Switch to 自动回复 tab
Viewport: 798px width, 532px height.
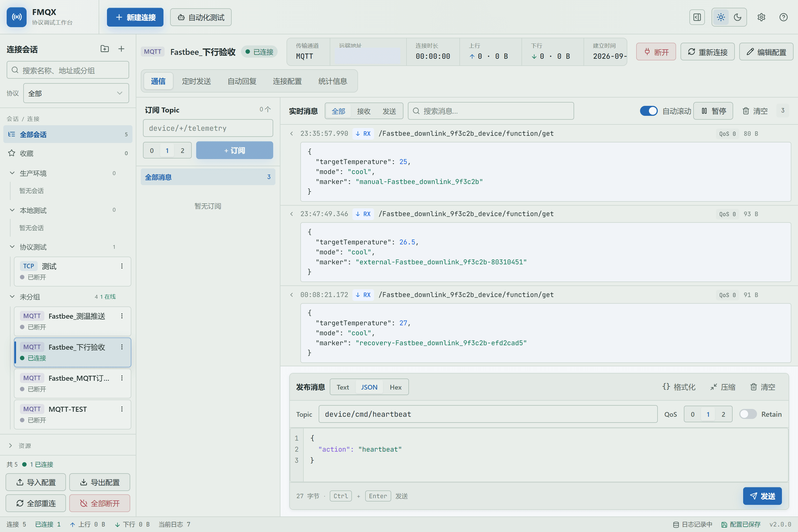[x=242, y=81]
